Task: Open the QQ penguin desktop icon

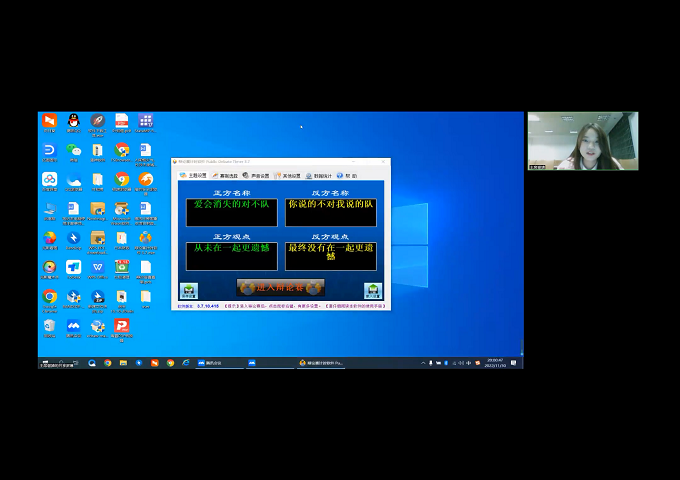Action: [73, 121]
